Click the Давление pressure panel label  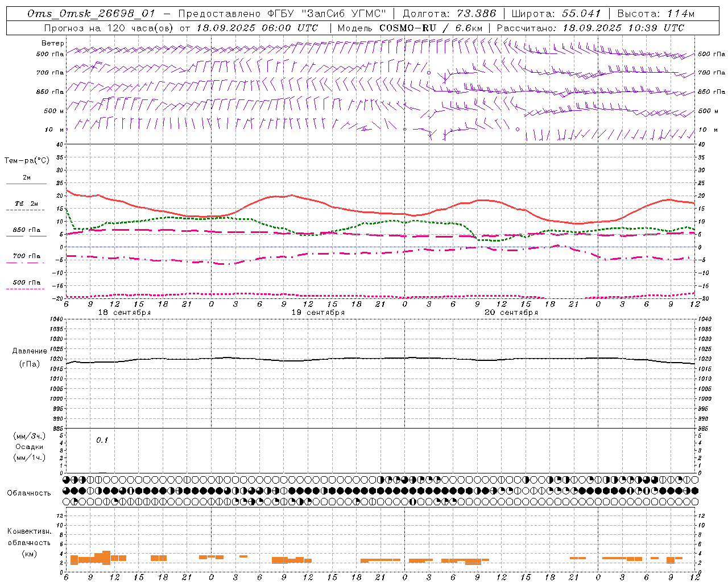click(x=30, y=351)
